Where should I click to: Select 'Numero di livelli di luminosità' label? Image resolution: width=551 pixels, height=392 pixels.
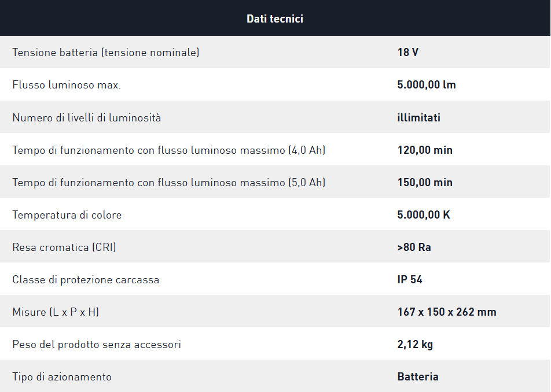87,118
